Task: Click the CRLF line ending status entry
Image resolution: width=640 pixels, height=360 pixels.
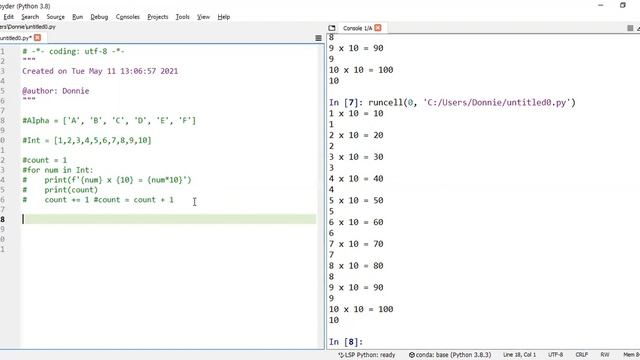Action: pyautogui.click(x=582, y=355)
